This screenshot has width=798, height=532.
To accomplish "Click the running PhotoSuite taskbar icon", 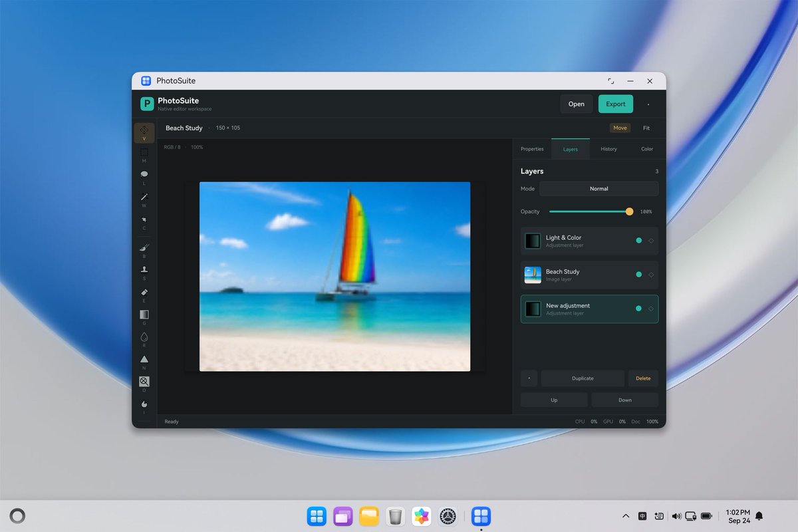I will point(481,516).
